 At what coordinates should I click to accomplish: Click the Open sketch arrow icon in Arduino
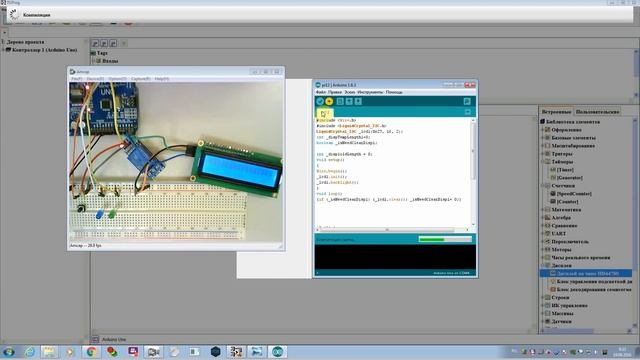[349, 102]
